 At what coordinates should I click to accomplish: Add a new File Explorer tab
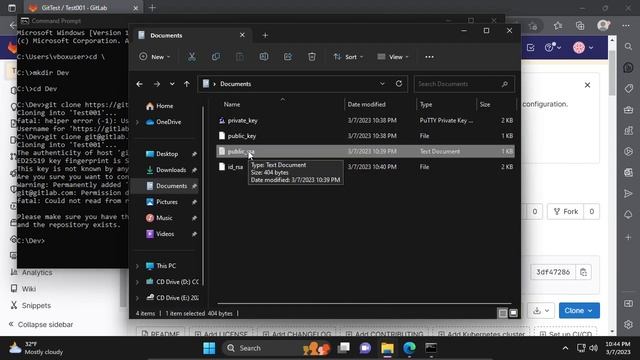(265, 36)
